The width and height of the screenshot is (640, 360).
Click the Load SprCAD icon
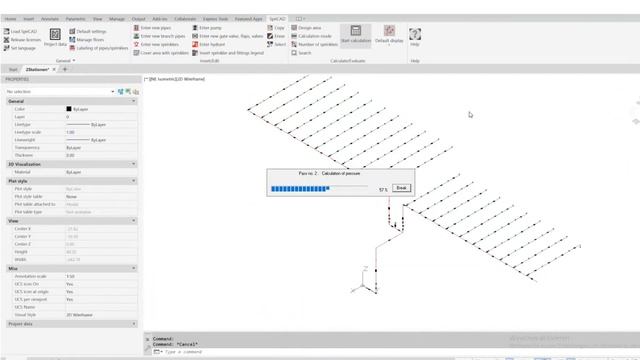click(x=7, y=31)
